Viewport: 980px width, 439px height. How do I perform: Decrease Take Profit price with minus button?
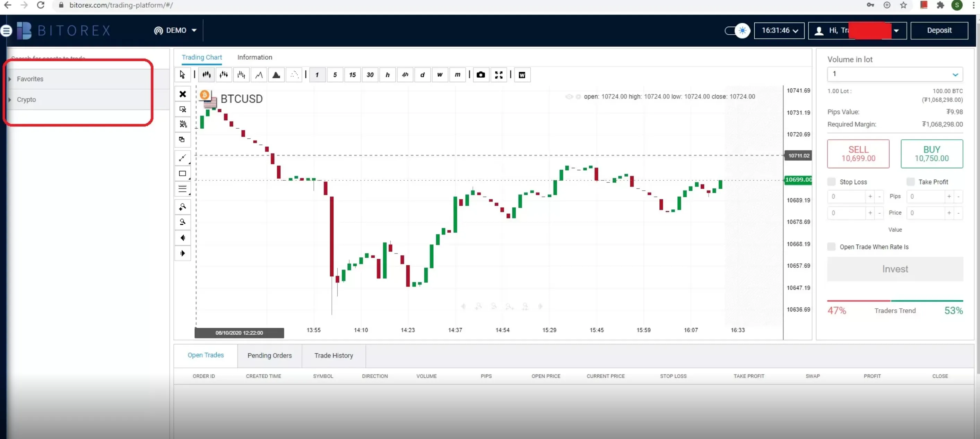pos(958,213)
